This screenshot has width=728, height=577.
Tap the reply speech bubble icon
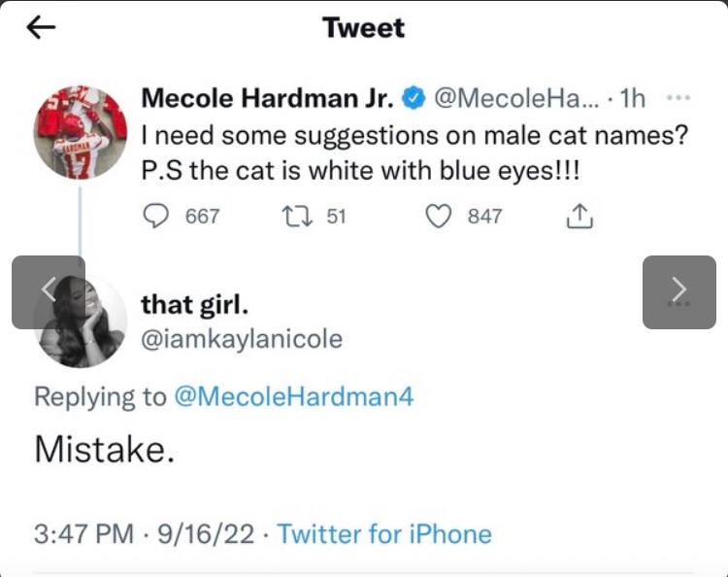click(x=157, y=217)
